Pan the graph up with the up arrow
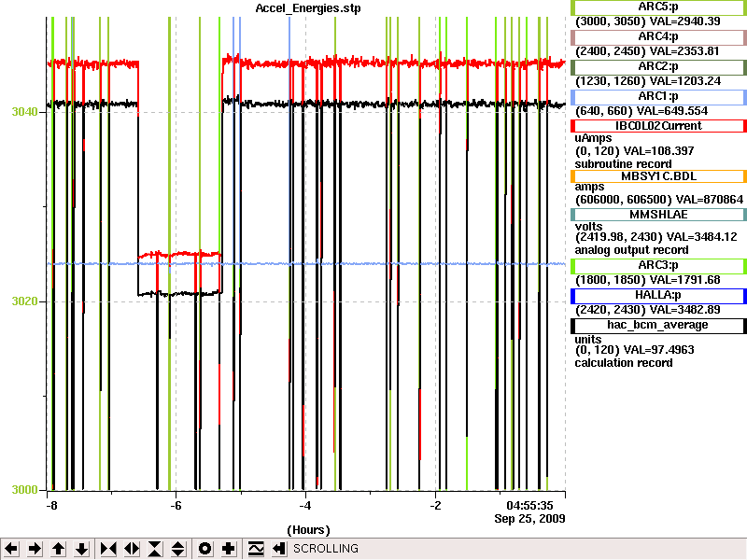The image size is (747, 560). click(x=58, y=549)
